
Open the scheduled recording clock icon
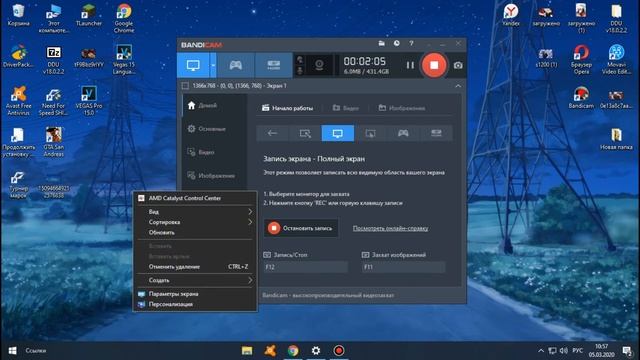[x=396, y=43]
